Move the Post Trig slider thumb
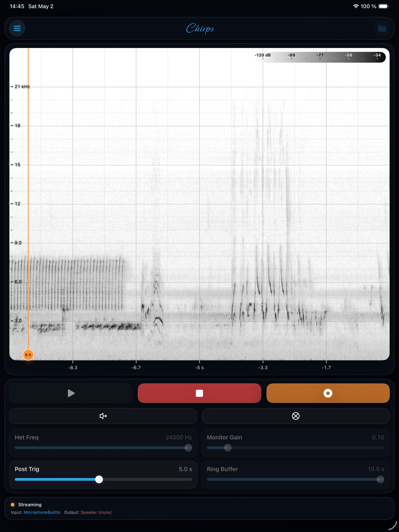The height and width of the screenshot is (532, 399). coord(99,479)
